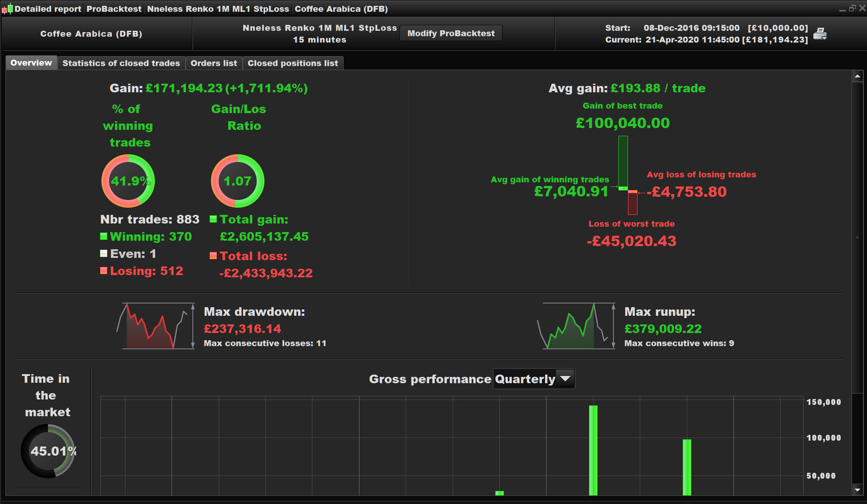
Task: Click the Even: 1 count
Action: (x=133, y=254)
